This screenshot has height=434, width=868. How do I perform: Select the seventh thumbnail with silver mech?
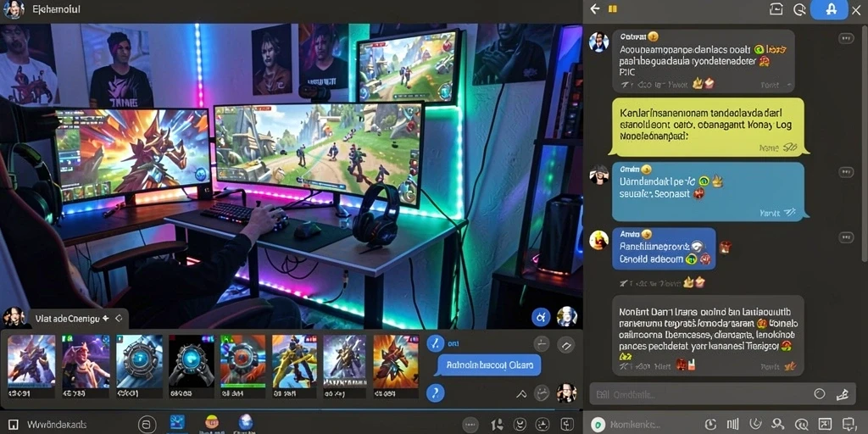pyautogui.click(x=344, y=360)
